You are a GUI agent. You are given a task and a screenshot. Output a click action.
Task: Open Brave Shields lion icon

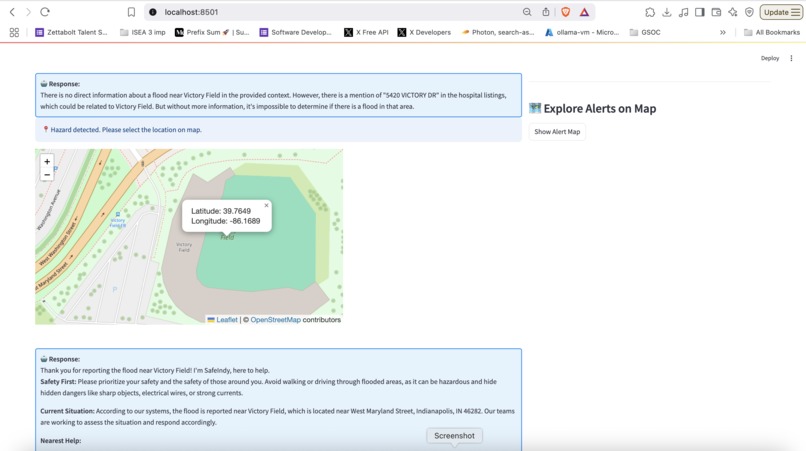[565, 12]
